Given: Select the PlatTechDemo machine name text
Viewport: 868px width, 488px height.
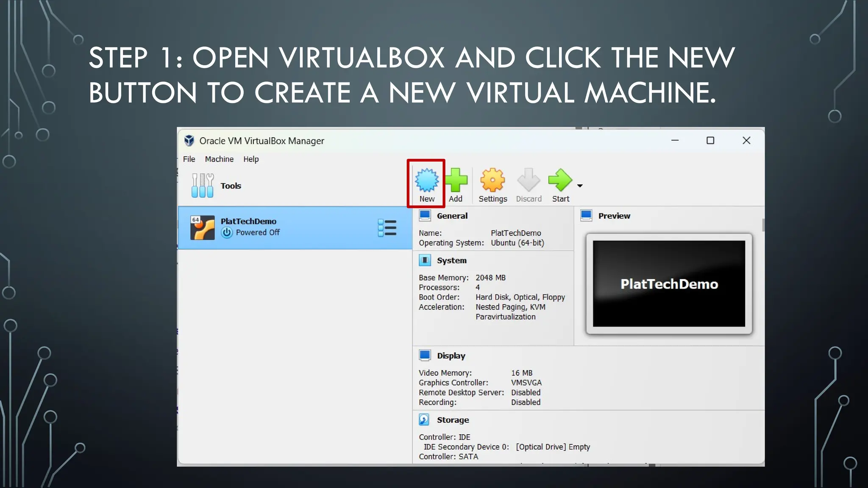Looking at the screenshot, I should point(248,221).
